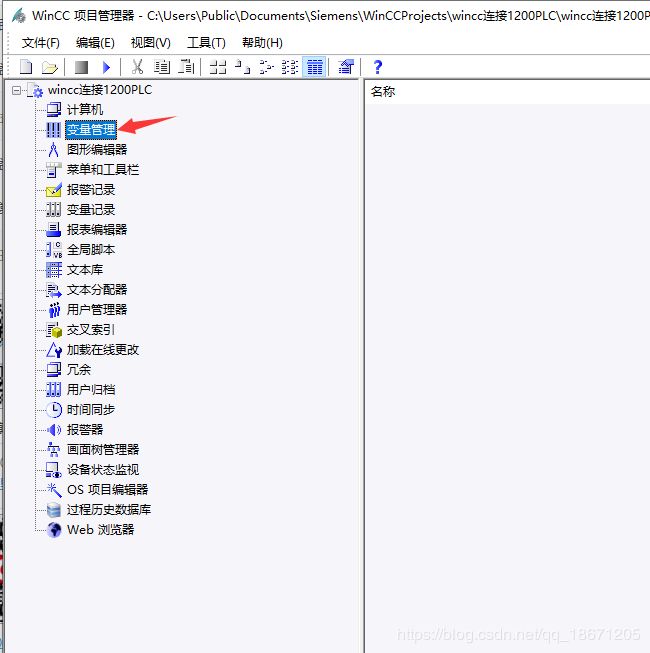Click the blue question mark help icon
The width and height of the screenshot is (650, 653).
point(378,67)
